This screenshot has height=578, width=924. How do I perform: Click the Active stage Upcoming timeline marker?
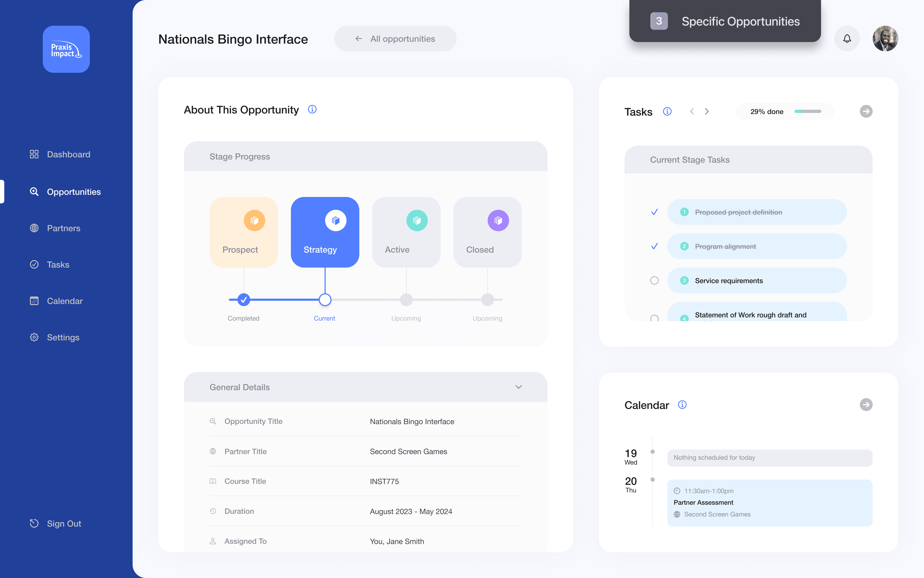click(406, 300)
